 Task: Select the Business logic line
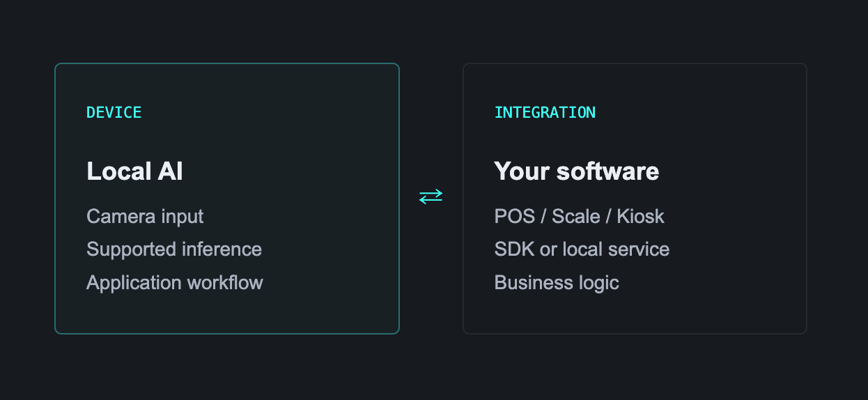pyautogui.click(x=557, y=283)
